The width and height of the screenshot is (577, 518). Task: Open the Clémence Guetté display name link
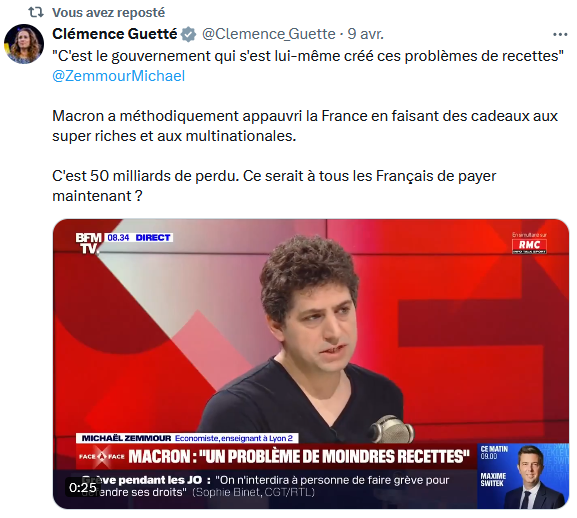(x=114, y=34)
